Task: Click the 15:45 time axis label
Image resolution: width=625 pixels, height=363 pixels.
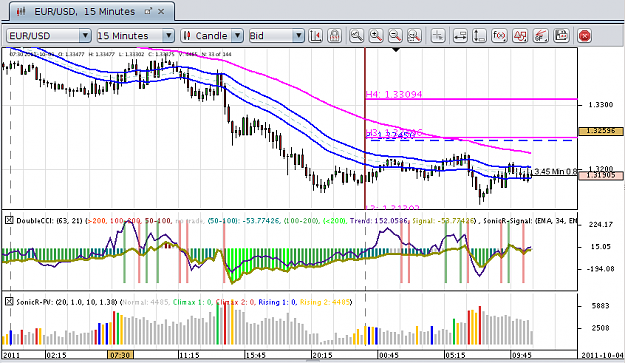Action: click(256, 355)
